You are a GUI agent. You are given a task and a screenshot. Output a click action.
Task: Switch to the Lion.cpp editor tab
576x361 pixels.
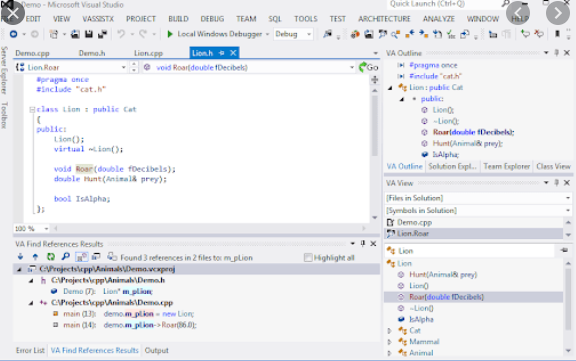(148, 53)
